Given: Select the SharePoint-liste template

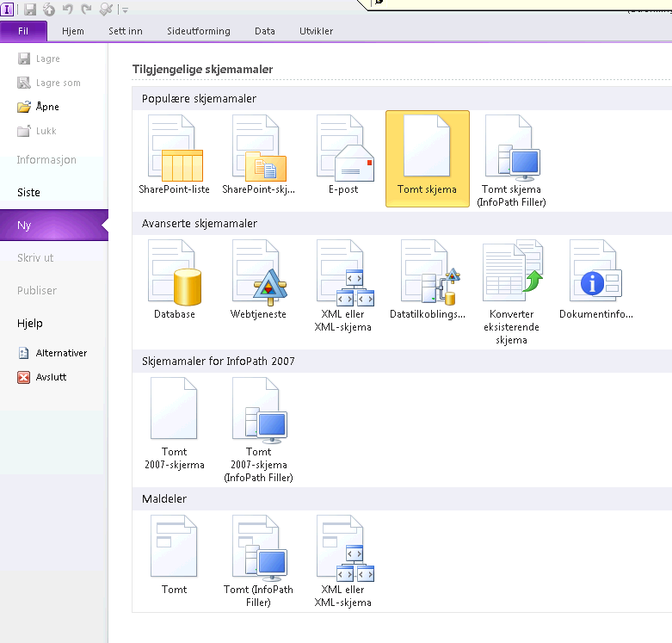Looking at the screenshot, I should 175,155.
